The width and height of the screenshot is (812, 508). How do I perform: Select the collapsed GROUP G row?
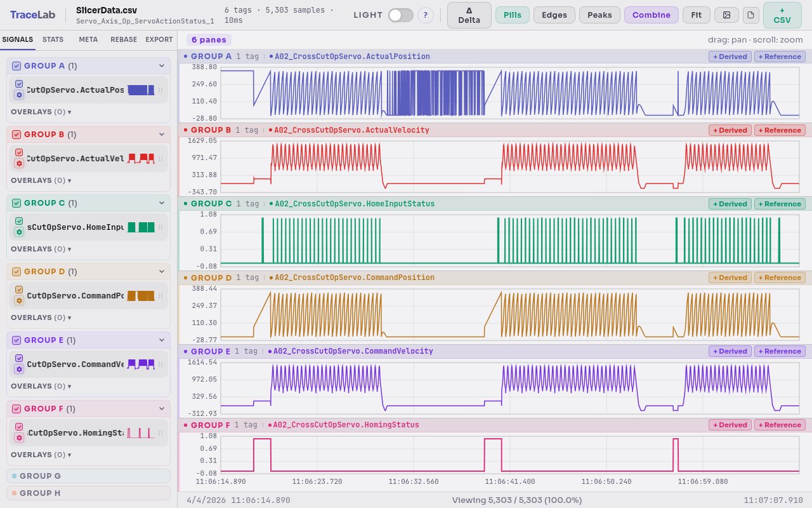[x=89, y=476]
